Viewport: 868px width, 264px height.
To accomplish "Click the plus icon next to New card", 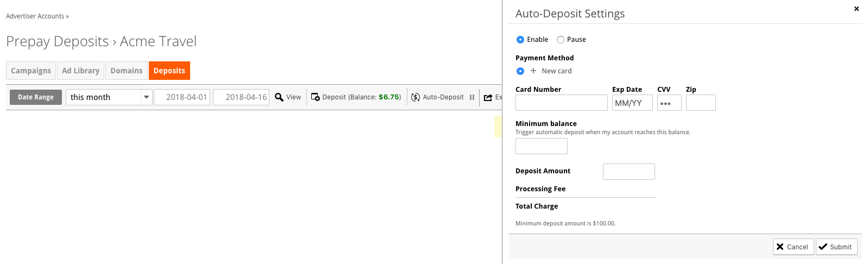I will click(x=533, y=71).
